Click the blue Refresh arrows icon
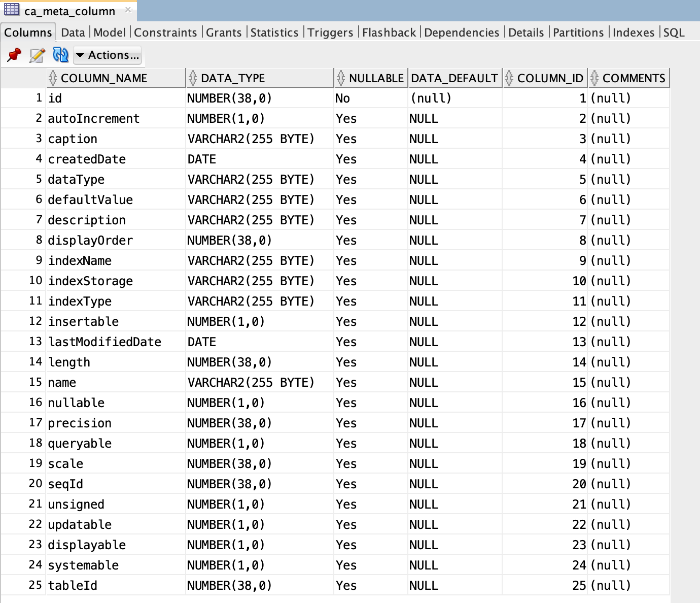This screenshot has height=603, width=700. pyautogui.click(x=60, y=55)
